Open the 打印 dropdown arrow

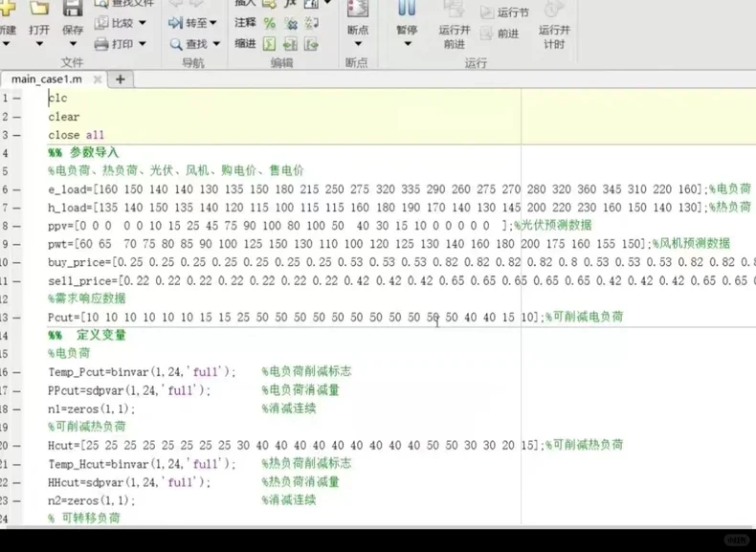pos(143,44)
